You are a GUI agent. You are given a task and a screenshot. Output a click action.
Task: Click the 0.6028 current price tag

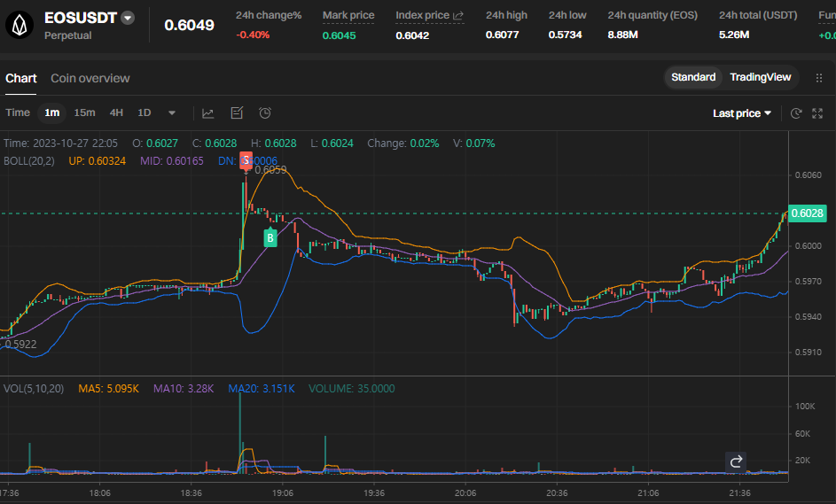click(x=808, y=213)
